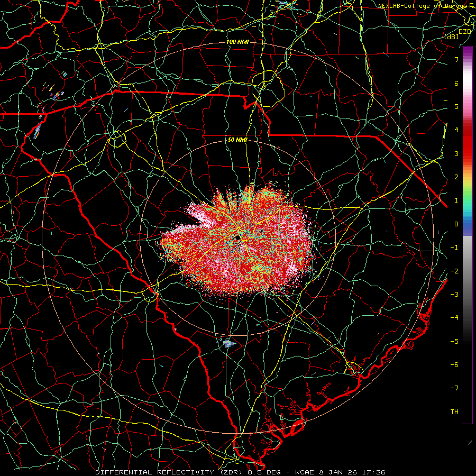Click the 5 value on the color scale
The height and width of the screenshot is (476, 476).
(x=456, y=106)
